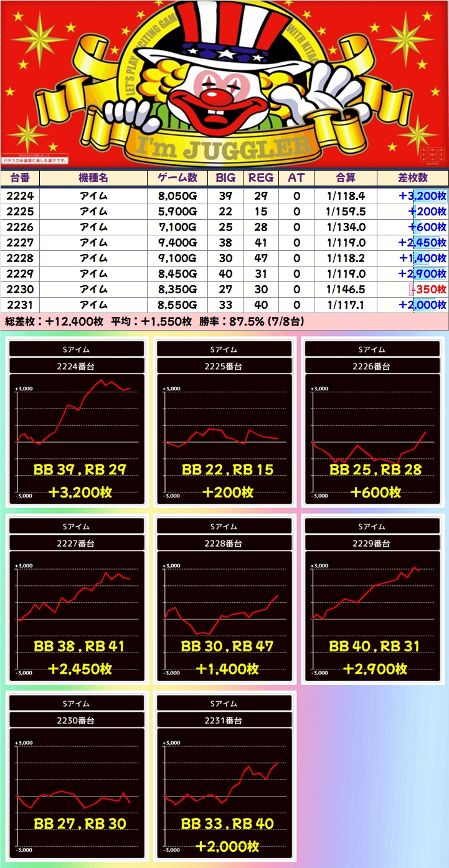The width and height of the screenshot is (449, 868).
Task: Click the BB 38 , RB 41 graph label
Action: [x=80, y=646]
